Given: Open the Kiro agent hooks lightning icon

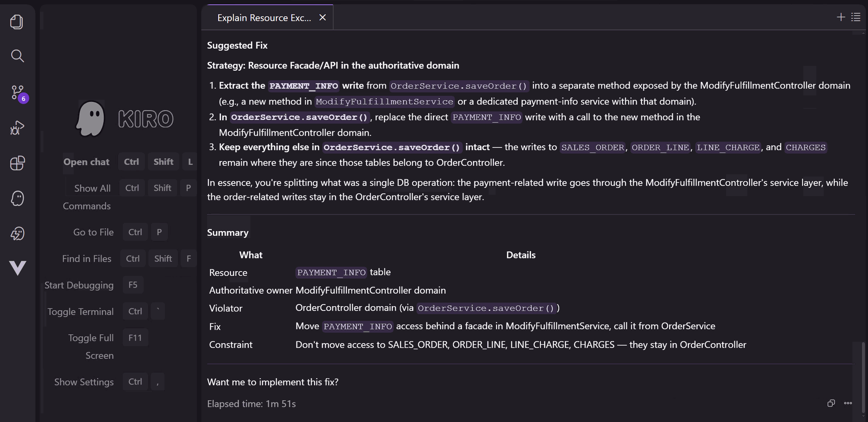Looking at the screenshot, I should point(17,234).
